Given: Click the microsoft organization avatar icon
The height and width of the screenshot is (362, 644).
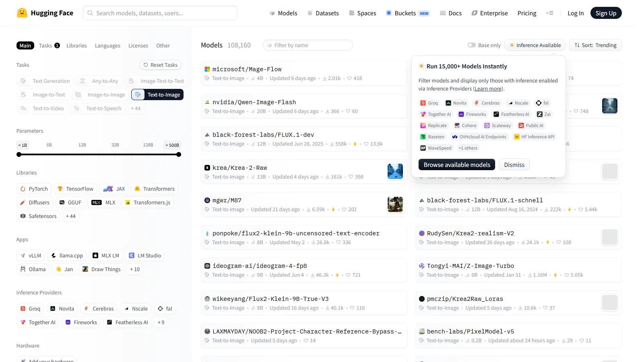Looking at the screenshot, I should click(207, 69).
